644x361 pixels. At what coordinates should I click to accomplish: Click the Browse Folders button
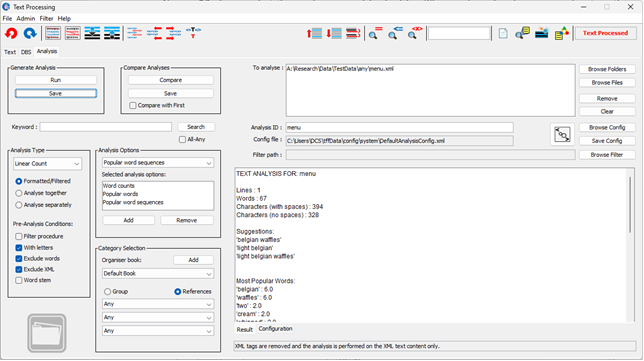point(607,69)
